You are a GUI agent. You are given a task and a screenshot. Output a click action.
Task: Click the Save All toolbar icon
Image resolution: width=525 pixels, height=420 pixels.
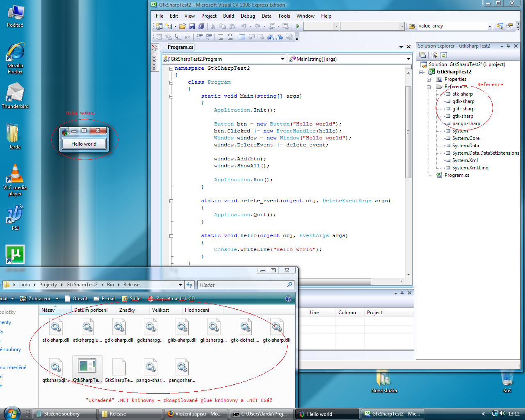point(201,26)
